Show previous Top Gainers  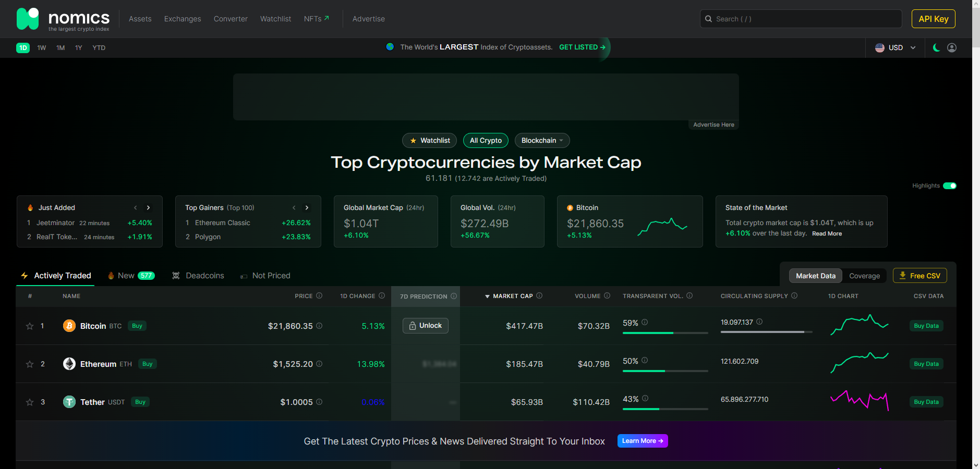294,207
